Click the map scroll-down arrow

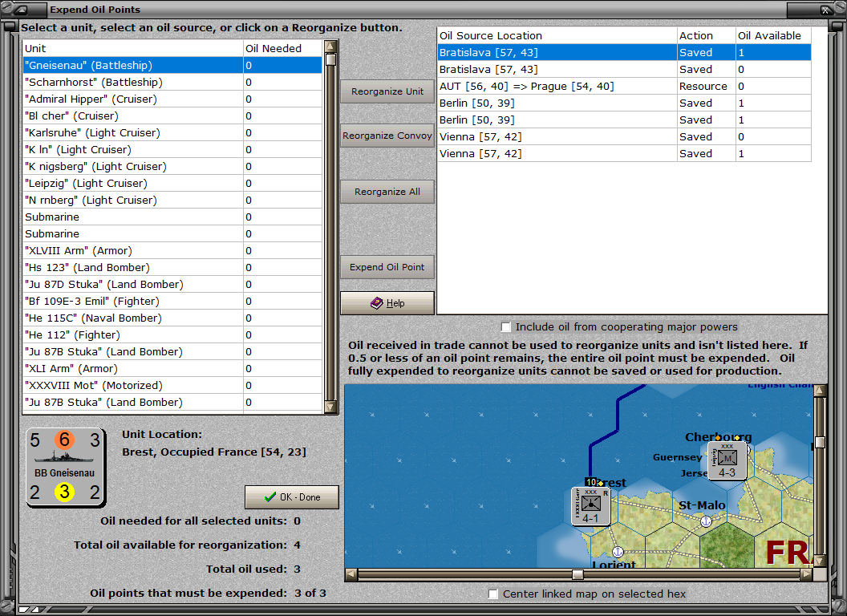tap(820, 561)
